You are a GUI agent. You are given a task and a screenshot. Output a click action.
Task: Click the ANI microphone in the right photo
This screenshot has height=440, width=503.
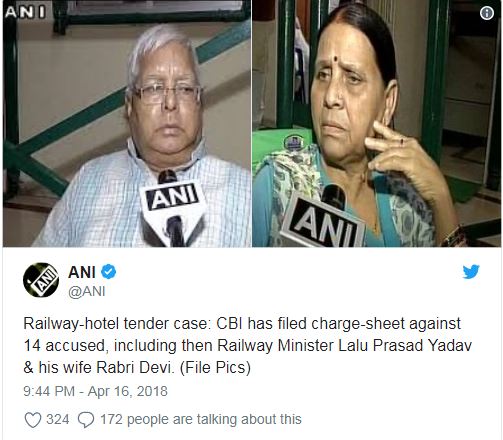[x=323, y=217]
